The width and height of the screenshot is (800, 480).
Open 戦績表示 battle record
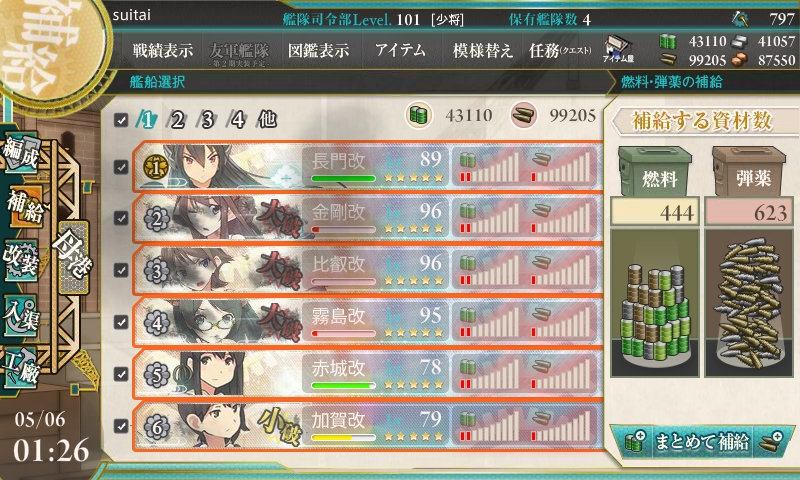click(163, 50)
